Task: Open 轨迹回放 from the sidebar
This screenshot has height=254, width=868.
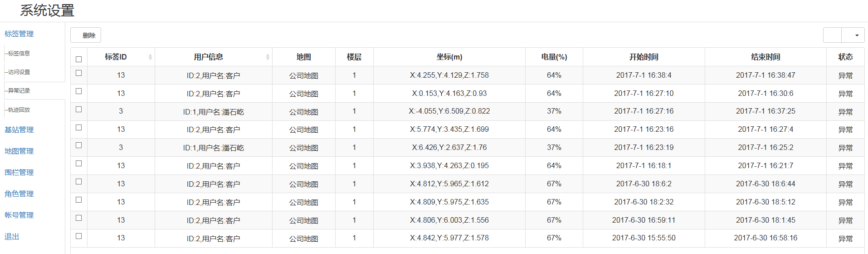Action: click(19, 110)
